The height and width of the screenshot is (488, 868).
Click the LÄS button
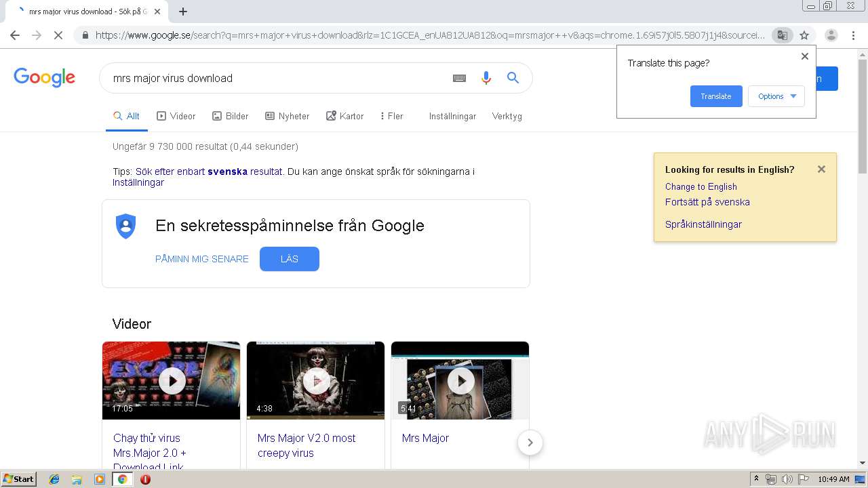(290, 259)
